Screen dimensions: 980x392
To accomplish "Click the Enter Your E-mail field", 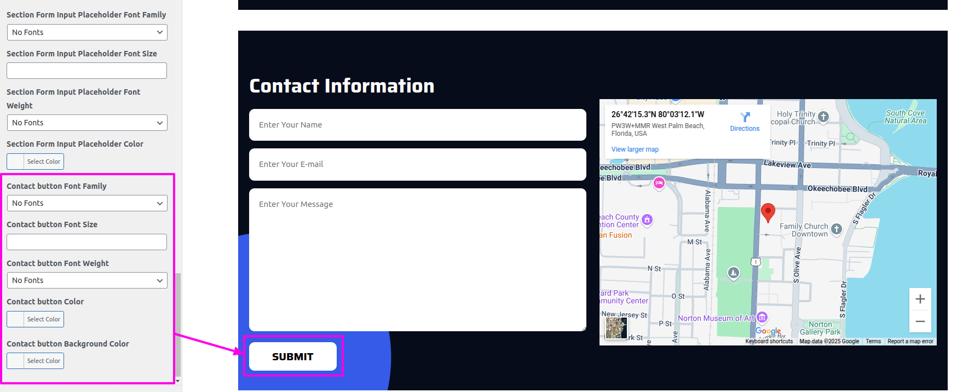I will pyautogui.click(x=418, y=164).
